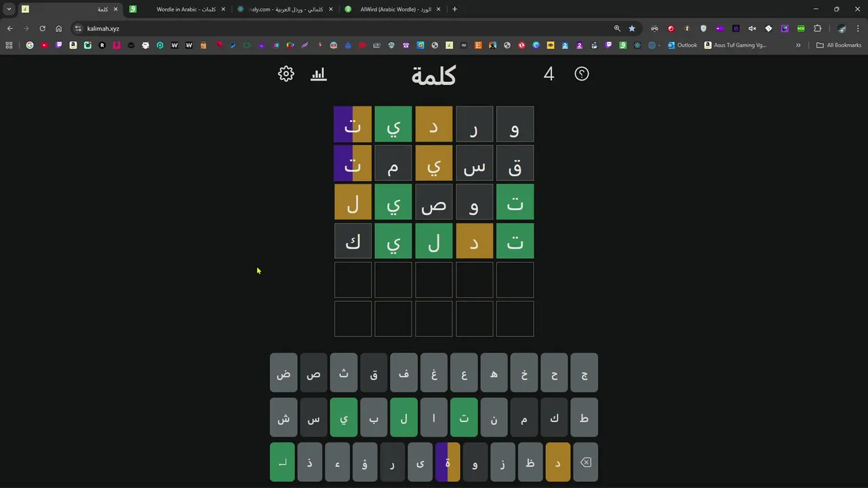
Task: Tap the ب key on the keyboard
Action: [374, 418]
